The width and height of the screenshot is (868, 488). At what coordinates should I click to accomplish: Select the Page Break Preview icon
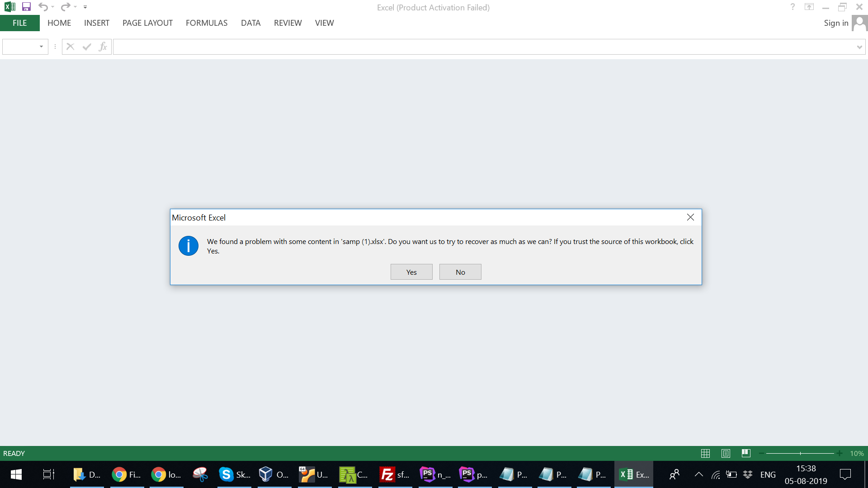pos(746,453)
